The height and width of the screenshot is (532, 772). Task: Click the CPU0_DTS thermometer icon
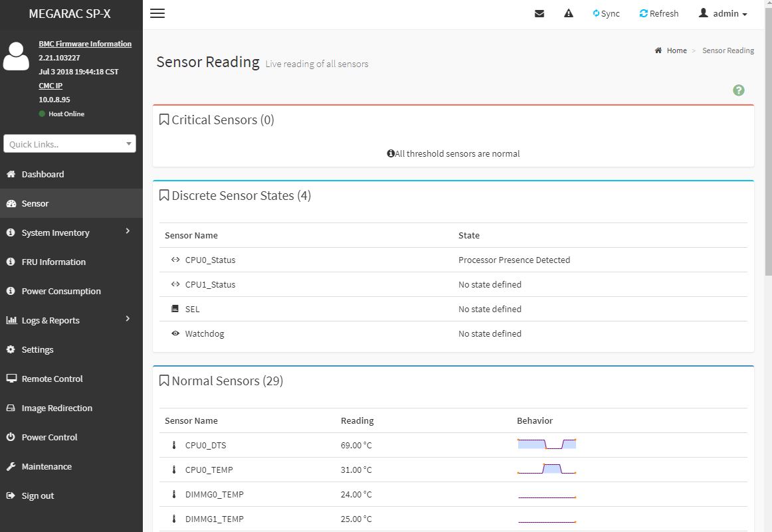pos(174,445)
